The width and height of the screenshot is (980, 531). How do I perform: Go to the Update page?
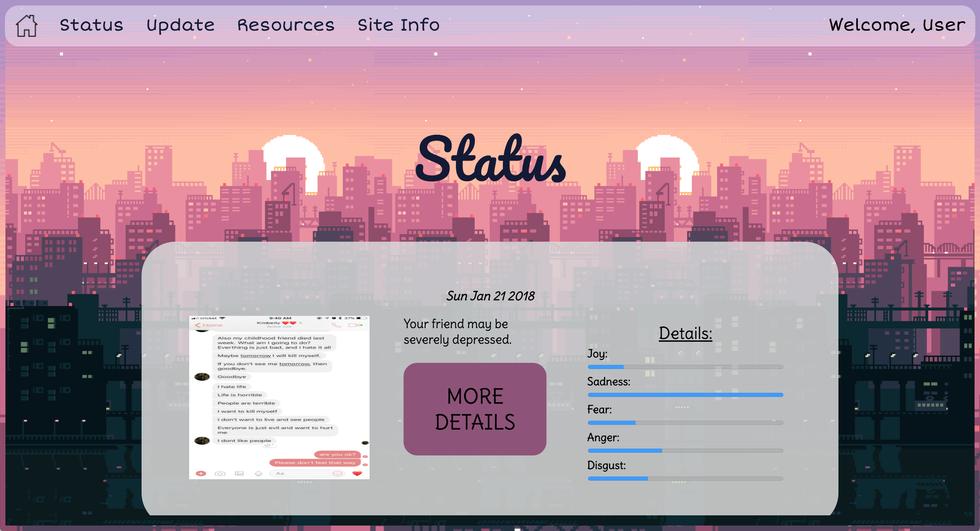pyautogui.click(x=180, y=25)
